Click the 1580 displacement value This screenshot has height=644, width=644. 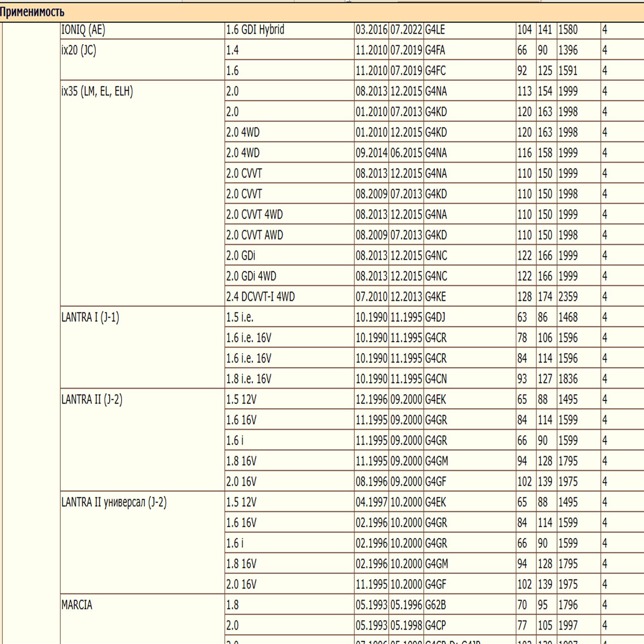click(568, 30)
